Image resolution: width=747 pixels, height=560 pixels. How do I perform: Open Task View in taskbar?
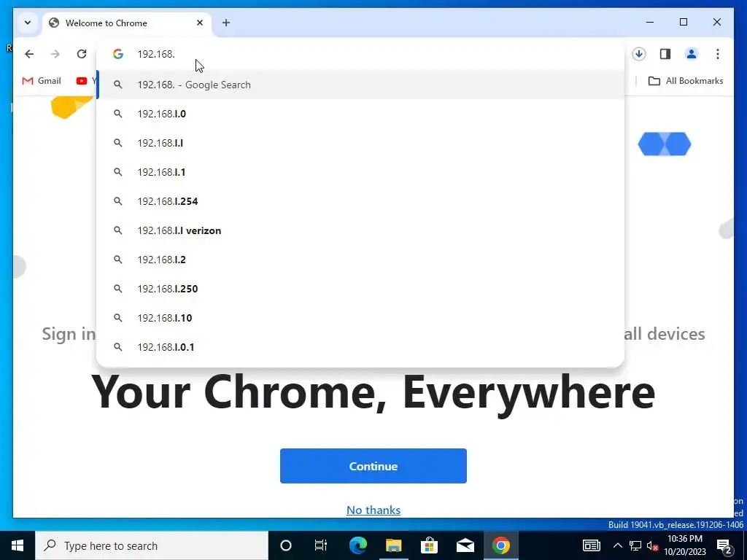coord(321,545)
